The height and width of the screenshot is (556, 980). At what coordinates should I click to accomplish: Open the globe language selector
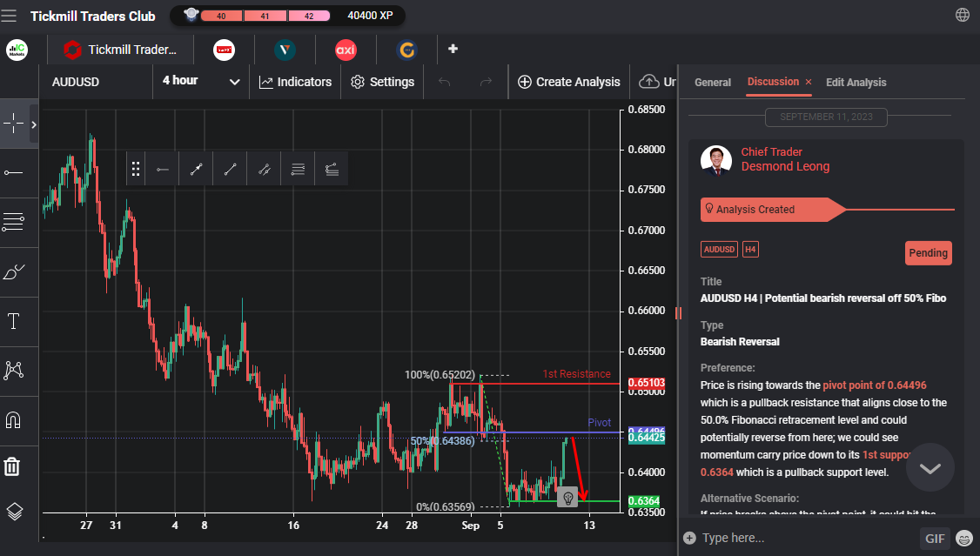(963, 15)
